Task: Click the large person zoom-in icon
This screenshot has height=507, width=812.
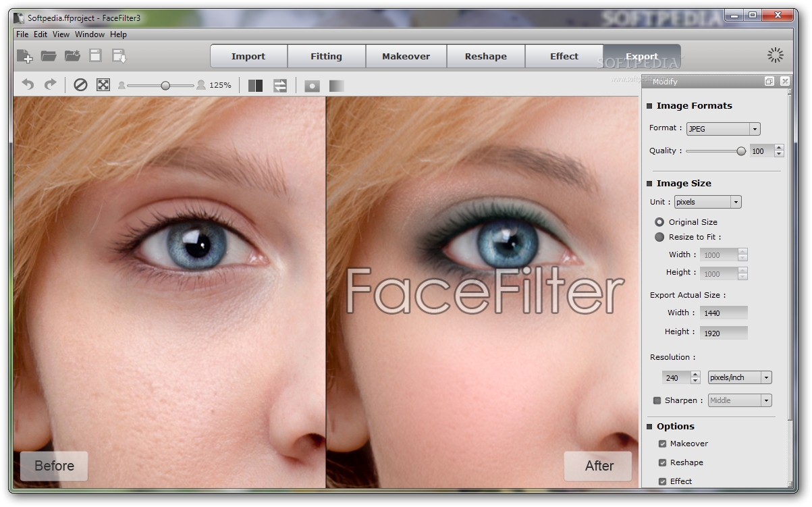Action: click(x=200, y=85)
